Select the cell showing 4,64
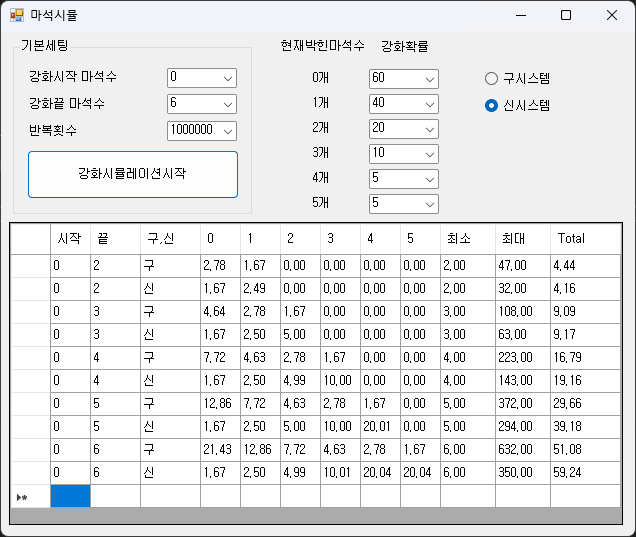Image resolution: width=636 pixels, height=537 pixels. coord(220,312)
